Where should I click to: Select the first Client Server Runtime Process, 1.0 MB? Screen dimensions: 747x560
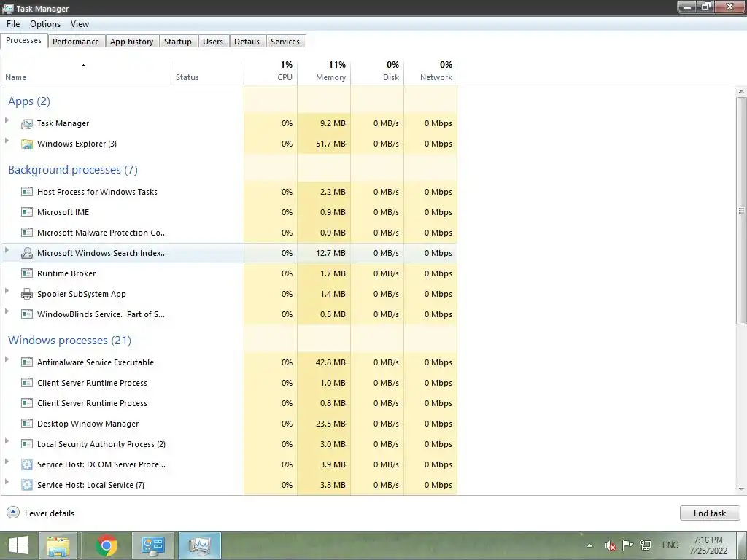pos(228,383)
